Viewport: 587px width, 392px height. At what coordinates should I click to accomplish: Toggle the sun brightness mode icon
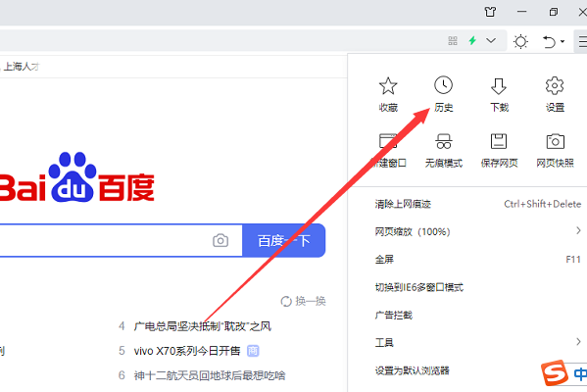(520, 41)
